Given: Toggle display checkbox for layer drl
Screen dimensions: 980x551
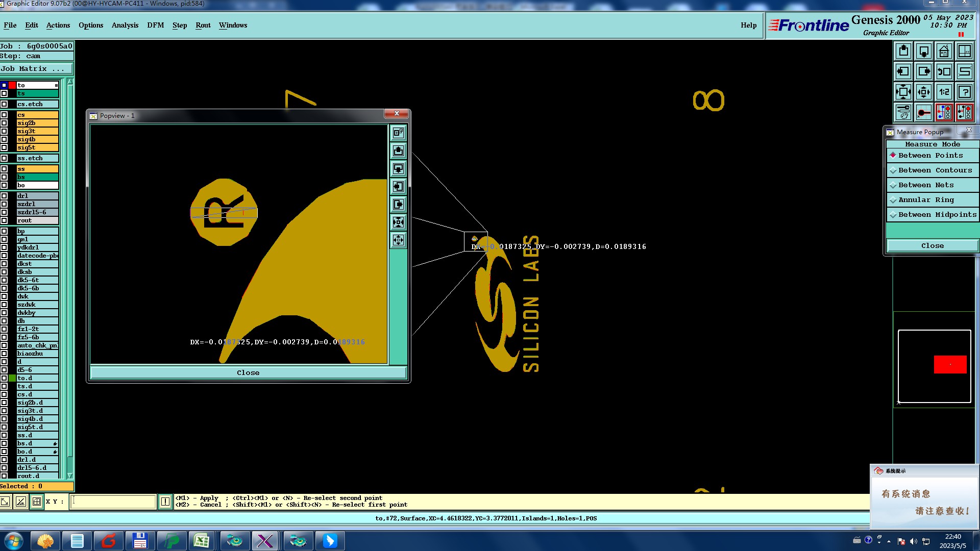Looking at the screenshot, I should pos(4,196).
